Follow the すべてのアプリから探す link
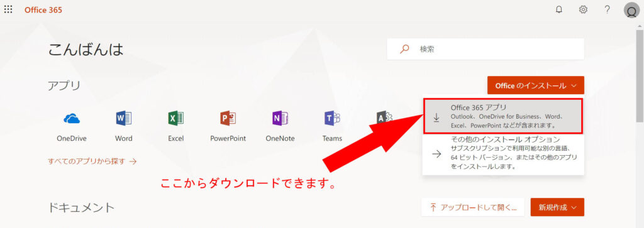 [x=92, y=161]
